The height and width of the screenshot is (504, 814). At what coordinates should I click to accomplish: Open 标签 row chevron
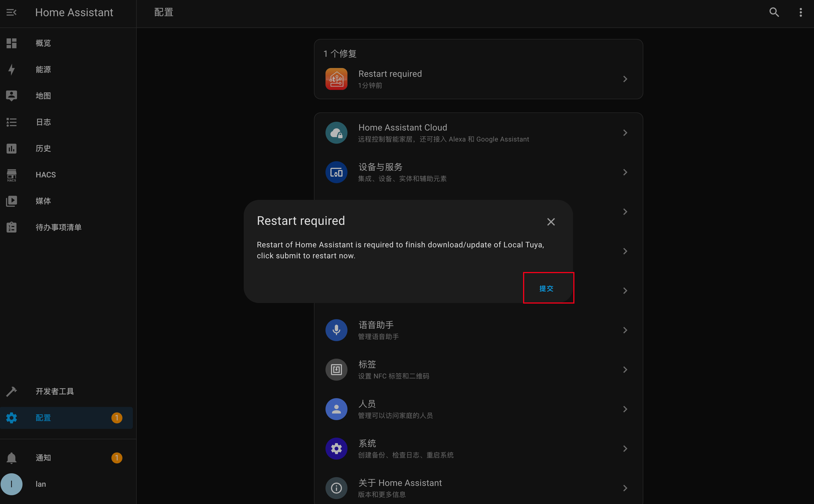pos(625,370)
